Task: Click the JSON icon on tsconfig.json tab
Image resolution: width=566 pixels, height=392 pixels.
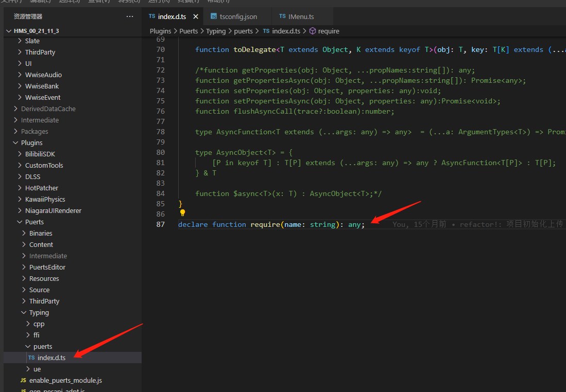Action: coord(213,16)
